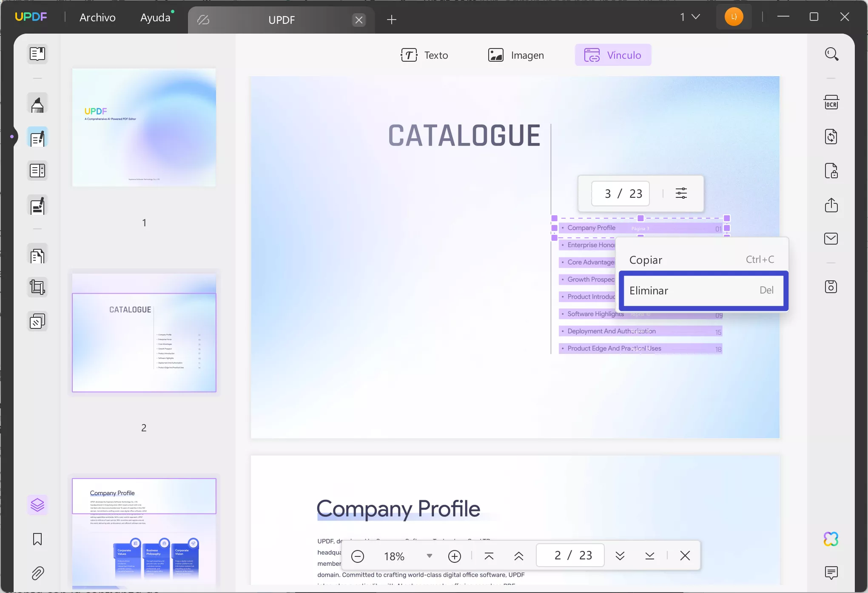Click the top-center resize handle of selected link
Image resolution: width=868 pixels, height=593 pixels.
pyautogui.click(x=640, y=218)
